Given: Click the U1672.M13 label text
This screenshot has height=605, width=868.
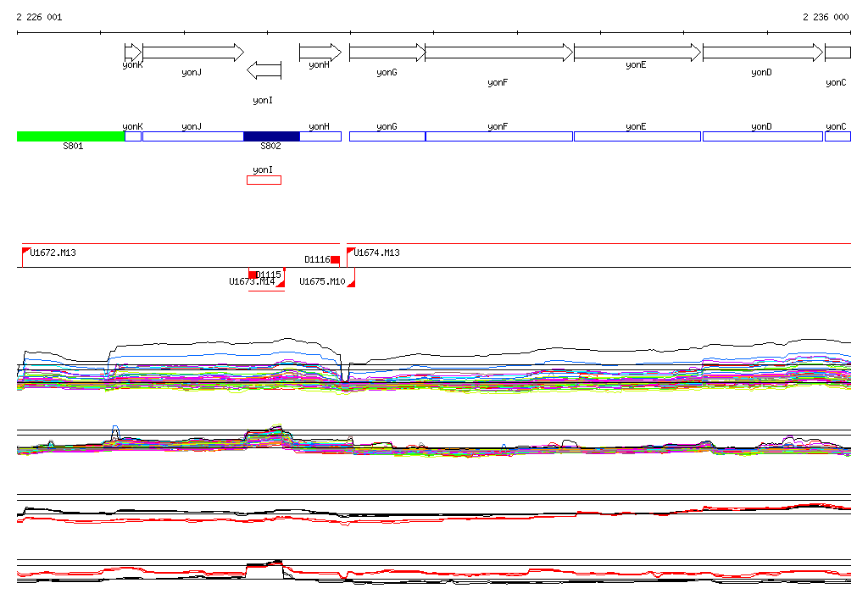Looking at the screenshot, I should pyautogui.click(x=53, y=253).
